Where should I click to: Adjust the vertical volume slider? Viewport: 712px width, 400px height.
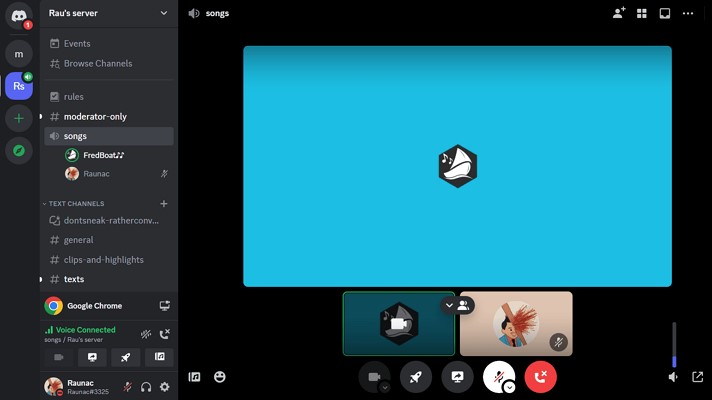click(x=674, y=345)
